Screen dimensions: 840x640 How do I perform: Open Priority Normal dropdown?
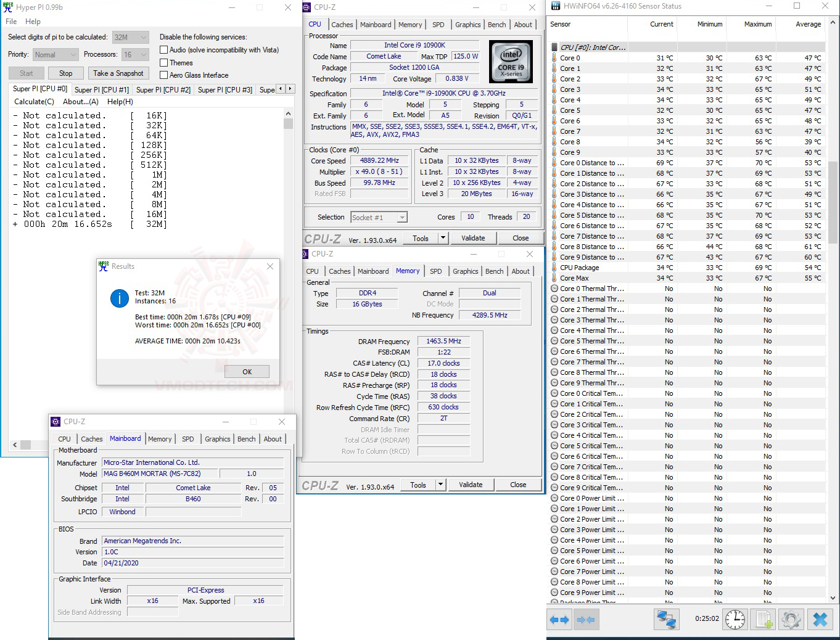(55, 55)
